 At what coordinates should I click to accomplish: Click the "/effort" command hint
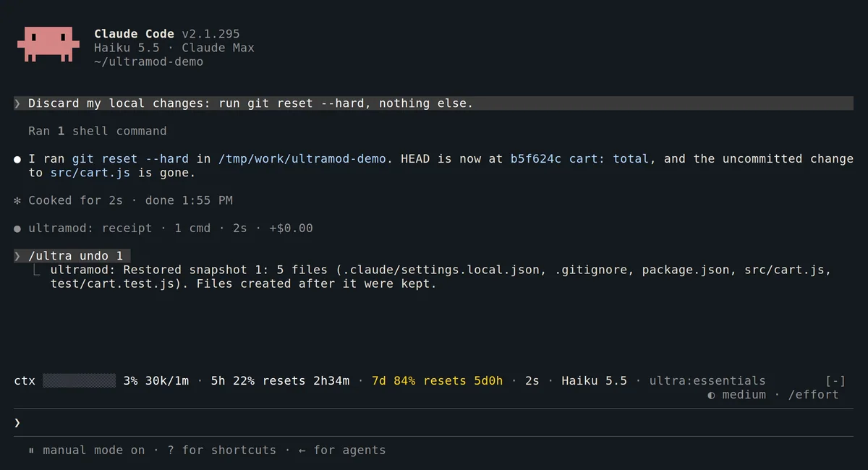point(814,395)
